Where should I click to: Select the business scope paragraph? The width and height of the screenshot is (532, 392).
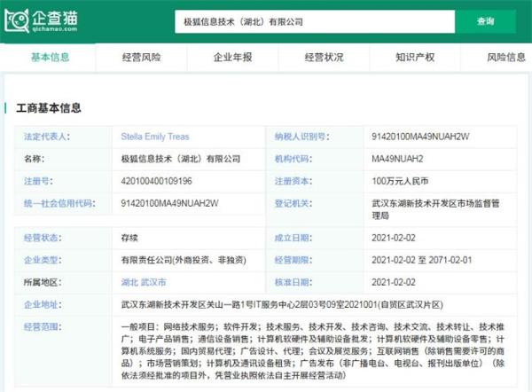pos(313,351)
